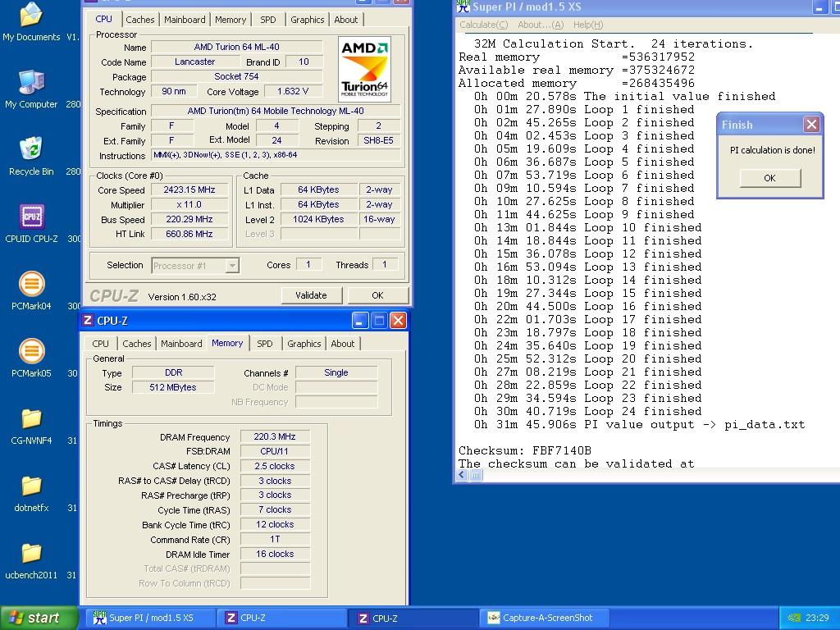Click the CAS# Latency value 2.5 clocks
Viewport: 840px width, 630px height.
coord(275,466)
